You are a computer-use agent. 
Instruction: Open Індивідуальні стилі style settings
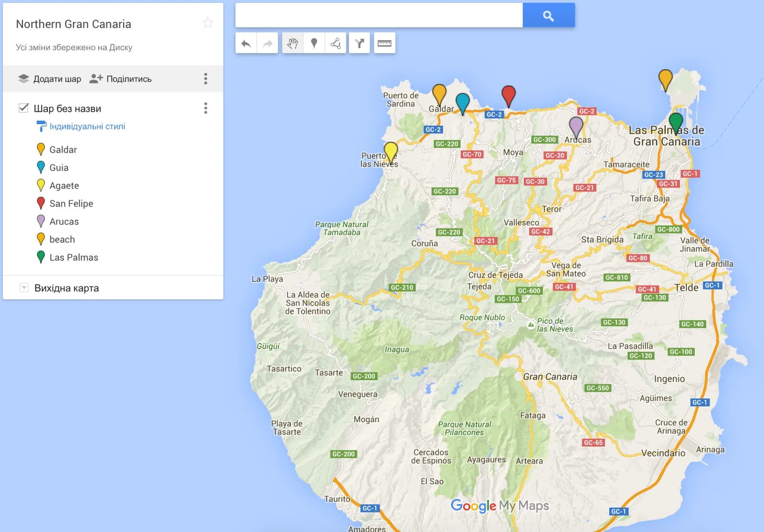coord(87,127)
